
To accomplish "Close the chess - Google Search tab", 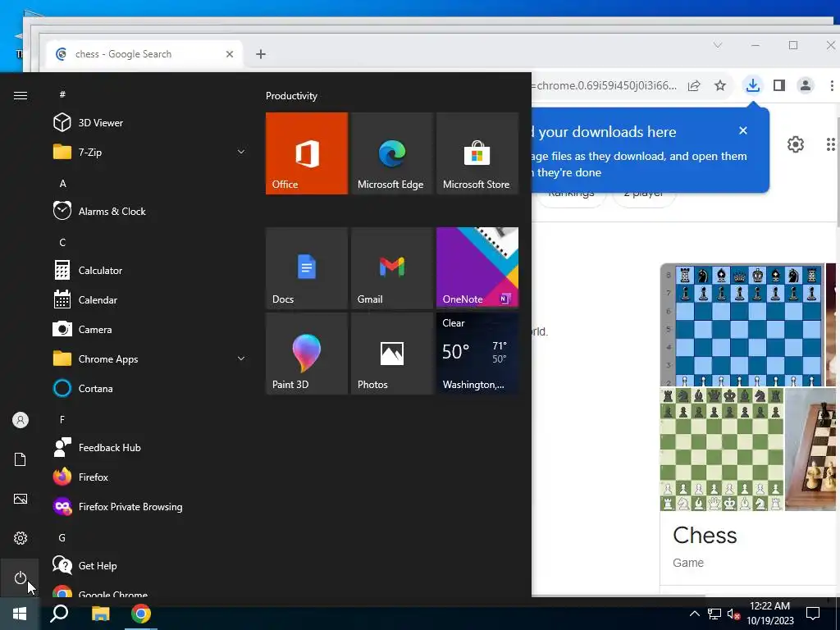I will (x=230, y=54).
